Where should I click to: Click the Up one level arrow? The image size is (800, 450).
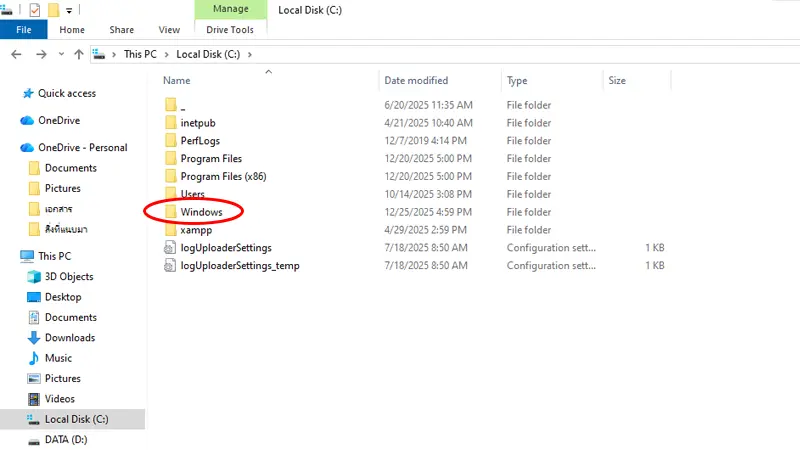point(78,54)
